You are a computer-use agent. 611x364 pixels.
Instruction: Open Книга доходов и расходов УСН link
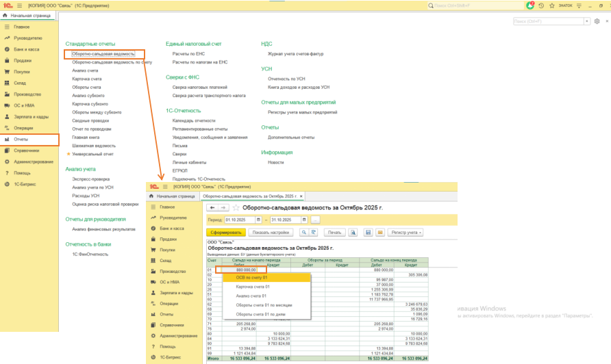click(299, 87)
